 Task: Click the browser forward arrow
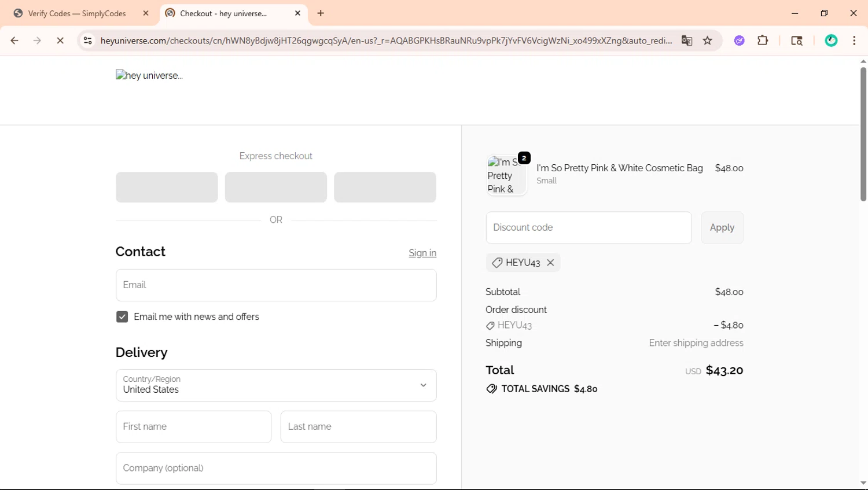pyautogui.click(x=37, y=40)
